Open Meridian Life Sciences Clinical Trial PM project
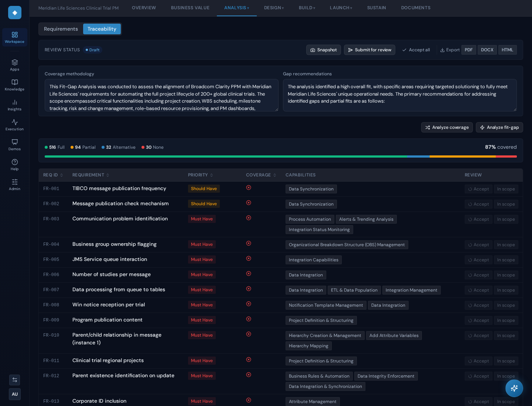The width and height of the screenshot is (532, 406). (x=78, y=8)
